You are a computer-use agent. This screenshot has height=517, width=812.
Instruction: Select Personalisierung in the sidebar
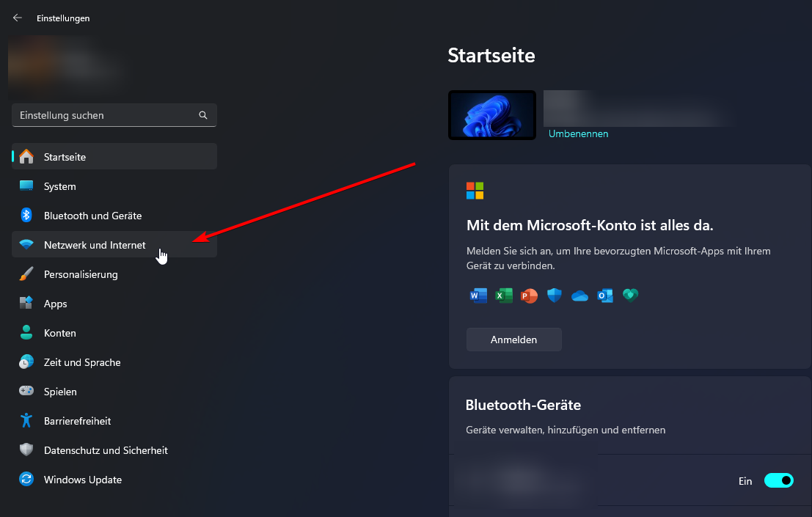[81, 274]
